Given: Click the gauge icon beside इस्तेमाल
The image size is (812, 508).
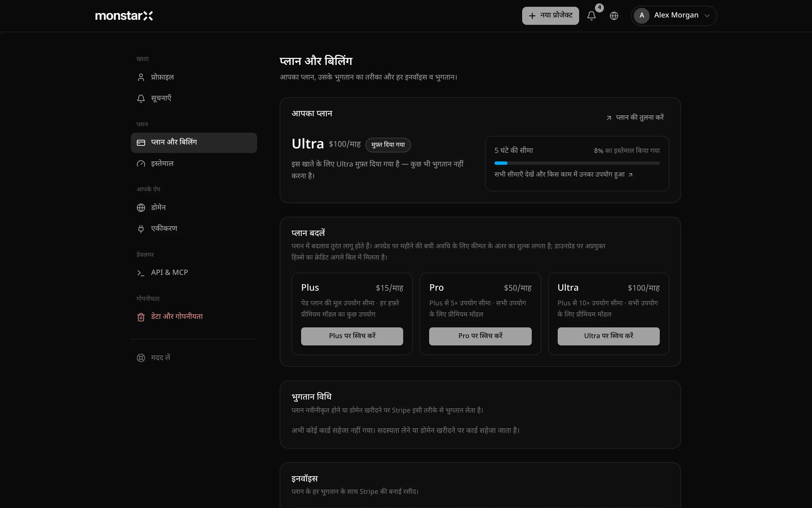Looking at the screenshot, I should (141, 164).
